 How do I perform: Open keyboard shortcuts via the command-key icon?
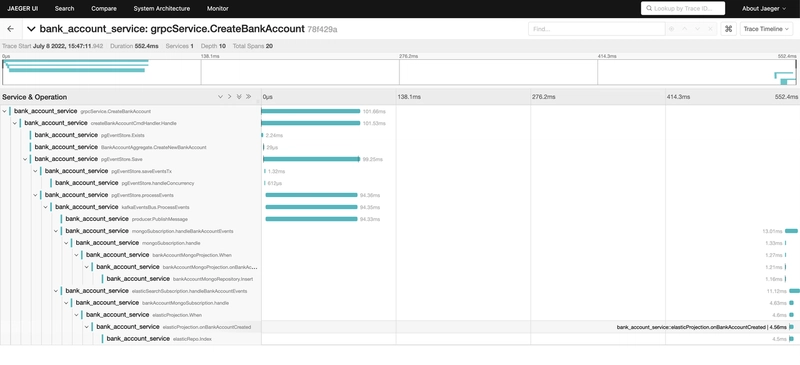point(729,29)
